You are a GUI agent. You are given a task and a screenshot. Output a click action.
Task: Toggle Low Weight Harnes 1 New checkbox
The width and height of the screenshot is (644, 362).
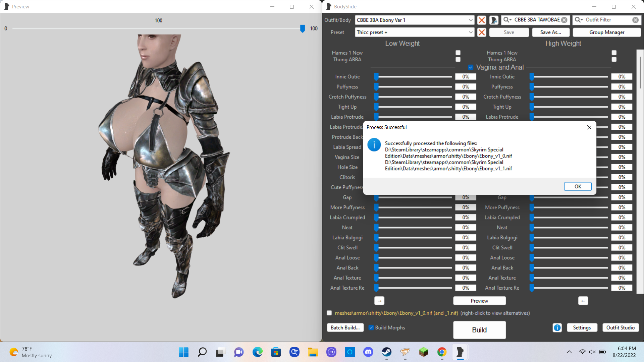click(458, 53)
